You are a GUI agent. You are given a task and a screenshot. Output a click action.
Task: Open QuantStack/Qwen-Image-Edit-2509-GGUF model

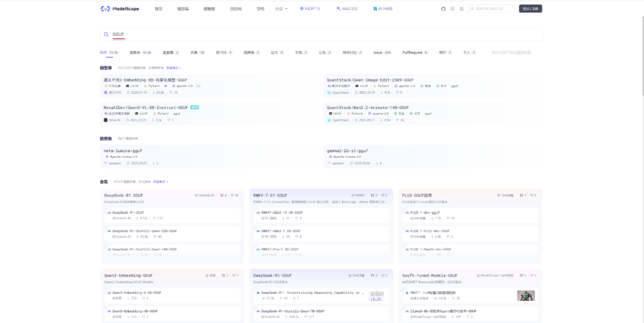[x=370, y=80]
